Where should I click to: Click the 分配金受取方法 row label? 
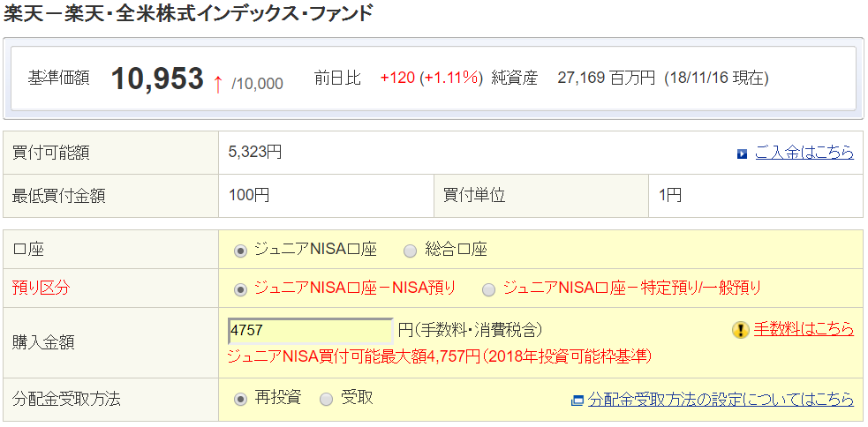pos(66,400)
